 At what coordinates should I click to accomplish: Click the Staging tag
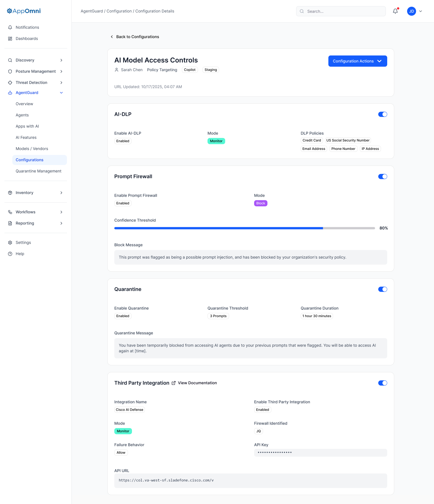(211, 70)
